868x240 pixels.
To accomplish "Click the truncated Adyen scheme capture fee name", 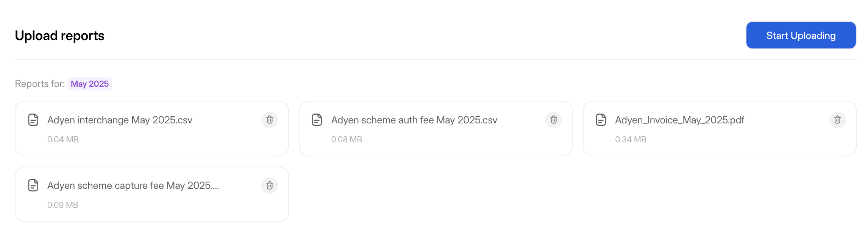I will [x=133, y=185].
